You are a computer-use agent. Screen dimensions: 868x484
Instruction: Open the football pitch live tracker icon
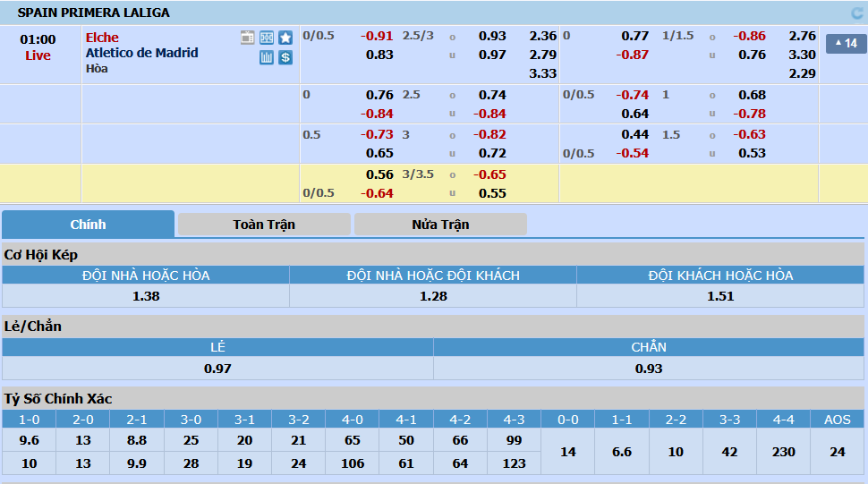coord(267,38)
